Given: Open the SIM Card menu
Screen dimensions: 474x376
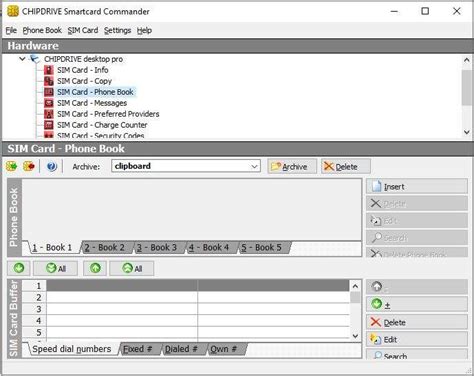Looking at the screenshot, I should 83,30.
